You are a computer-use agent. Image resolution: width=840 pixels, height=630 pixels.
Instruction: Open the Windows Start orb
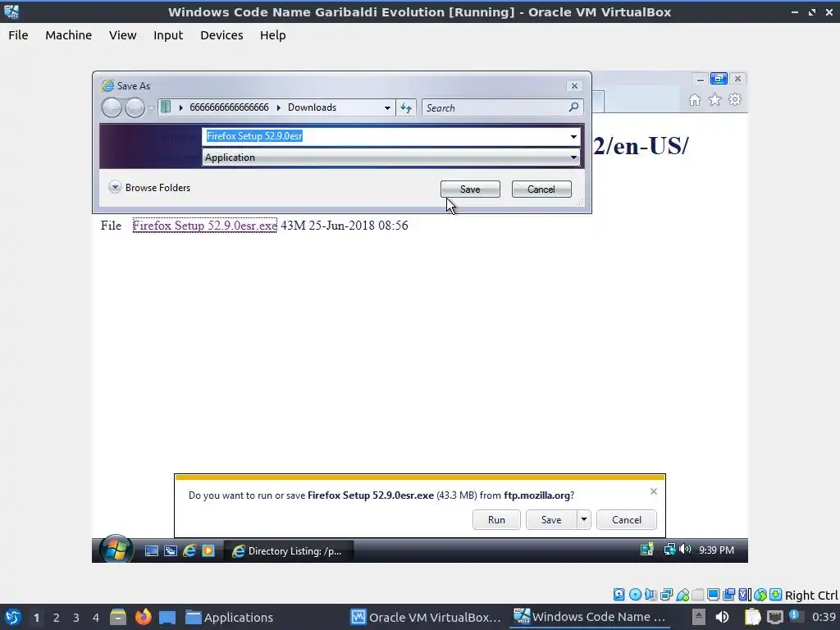click(x=116, y=550)
